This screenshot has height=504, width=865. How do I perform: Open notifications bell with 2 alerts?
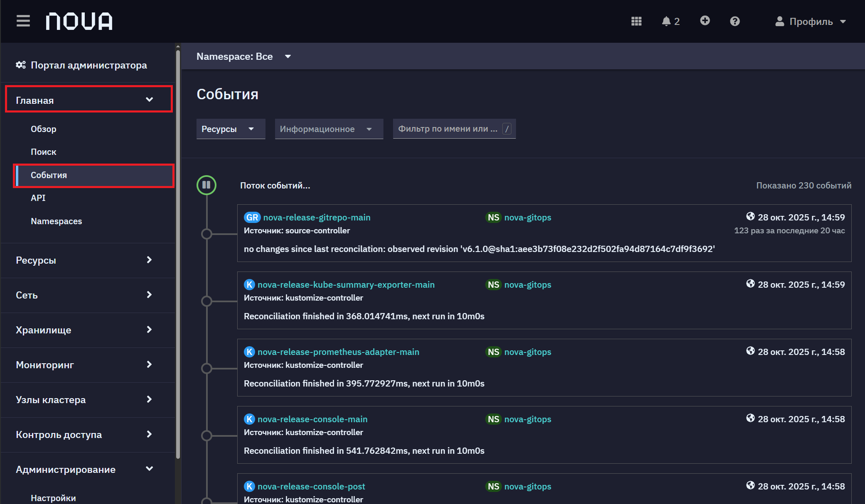671,21
